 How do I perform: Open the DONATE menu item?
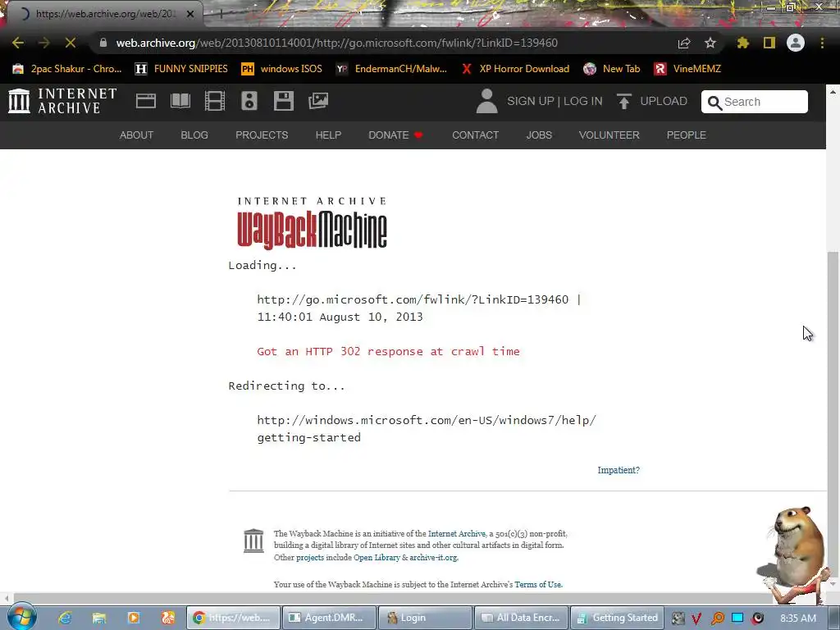(395, 135)
